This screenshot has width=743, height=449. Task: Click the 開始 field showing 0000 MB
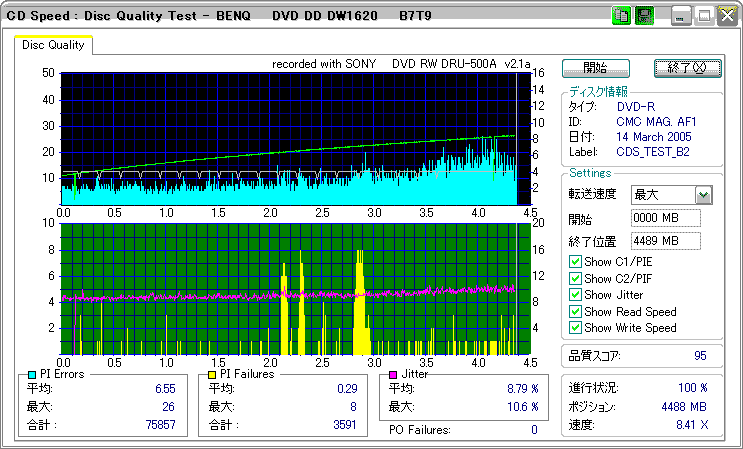coord(665,218)
